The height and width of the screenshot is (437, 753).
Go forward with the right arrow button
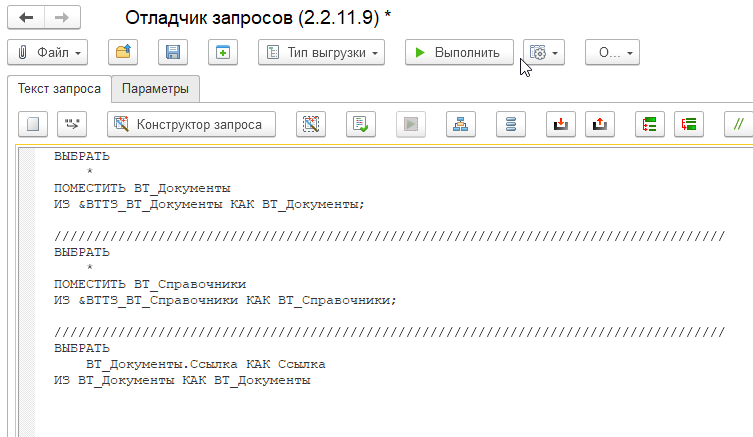[x=62, y=18]
